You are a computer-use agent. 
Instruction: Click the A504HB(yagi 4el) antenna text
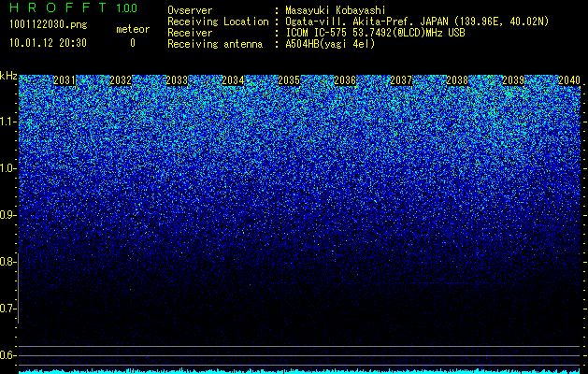330,44
